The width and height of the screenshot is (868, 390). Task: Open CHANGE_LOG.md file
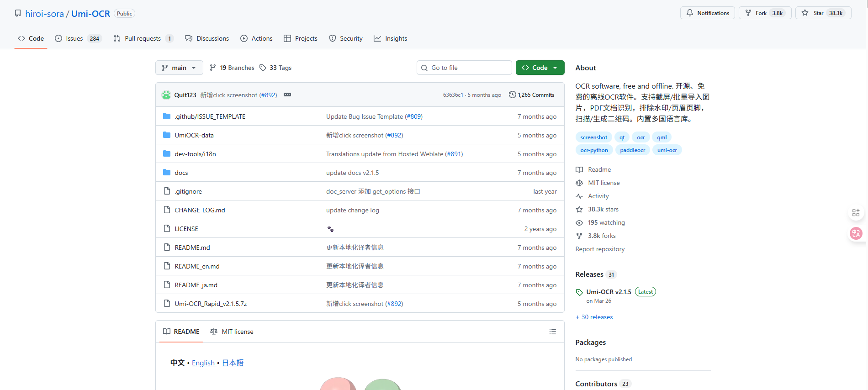click(200, 210)
